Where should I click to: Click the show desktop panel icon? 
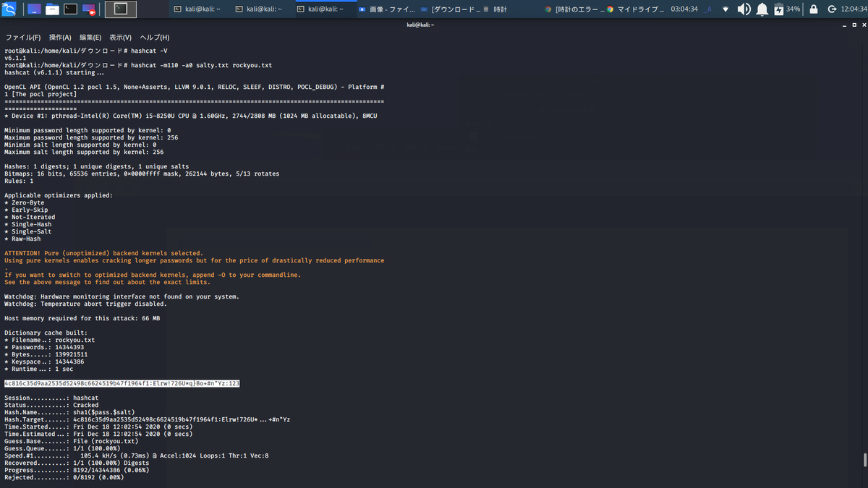pyautogui.click(x=34, y=9)
